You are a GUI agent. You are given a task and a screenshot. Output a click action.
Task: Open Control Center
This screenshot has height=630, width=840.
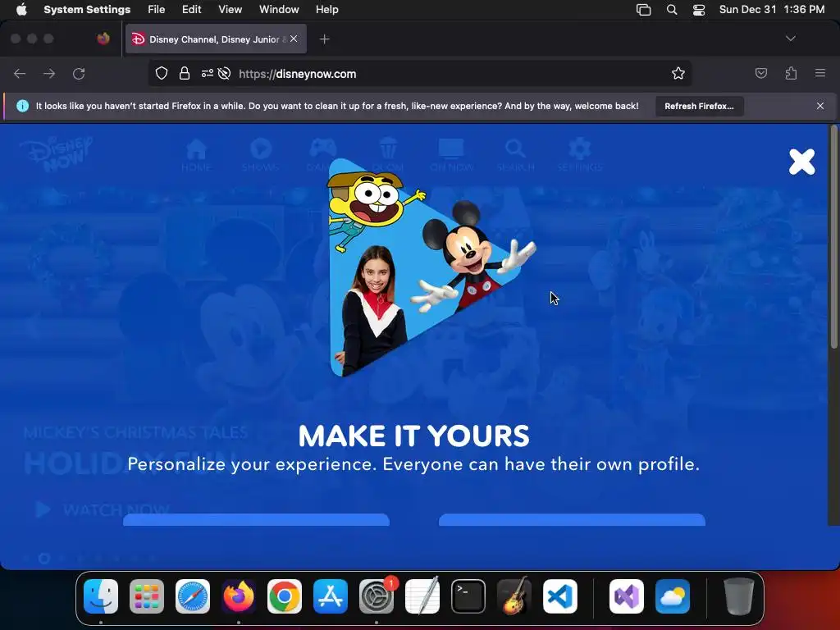pos(699,10)
